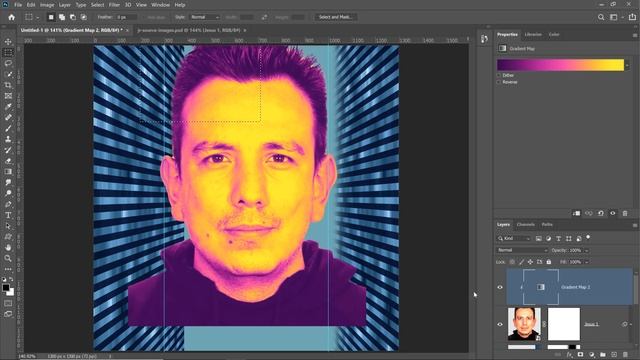This screenshot has height=360, width=640.
Task: Choose Intersect with selection mode icon
Action: [x=84, y=17]
